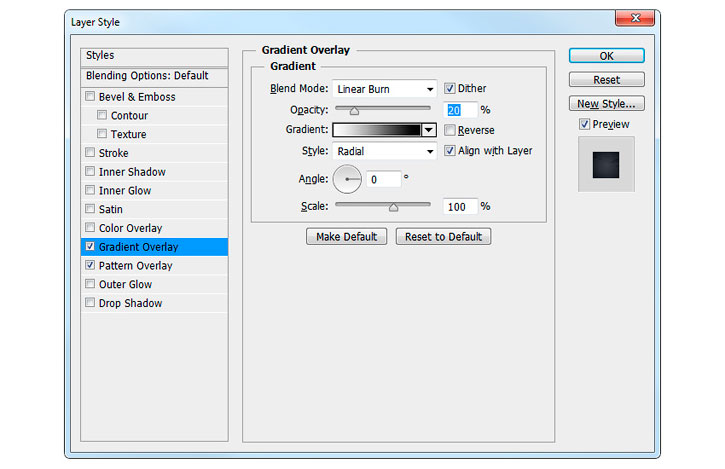This screenshot has width=725, height=469.
Task: Enable the Drop Shadow checkbox
Action: [90, 302]
